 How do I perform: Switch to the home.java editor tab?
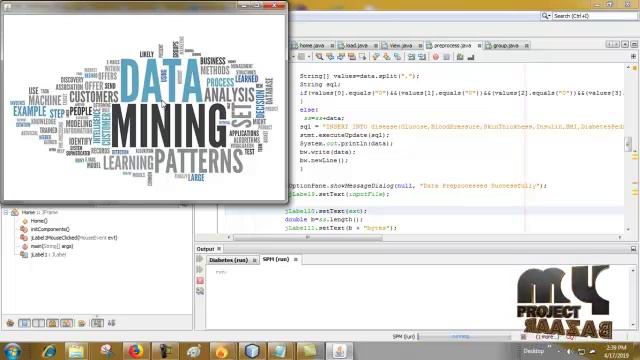[311, 46]
